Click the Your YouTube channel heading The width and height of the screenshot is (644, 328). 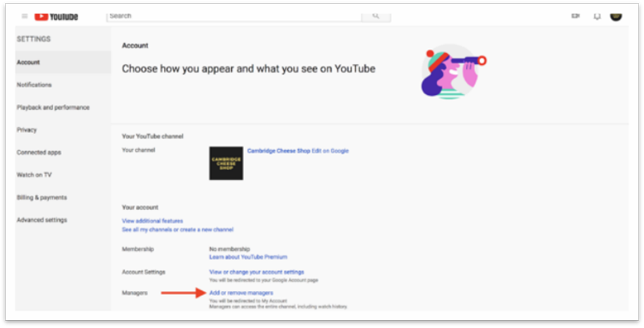(152, 136)
